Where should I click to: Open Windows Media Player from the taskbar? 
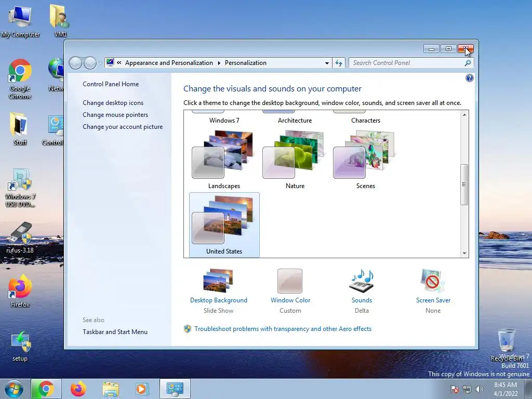[141, 389]
